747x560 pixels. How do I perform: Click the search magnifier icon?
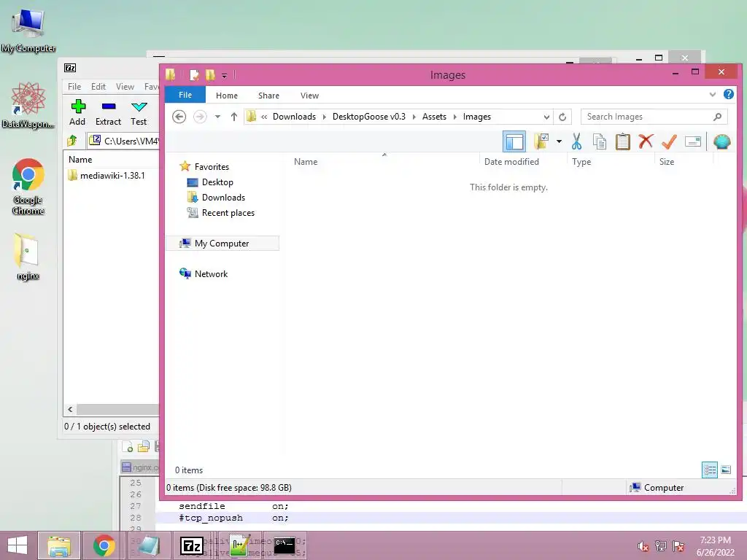tap(718, 117)
